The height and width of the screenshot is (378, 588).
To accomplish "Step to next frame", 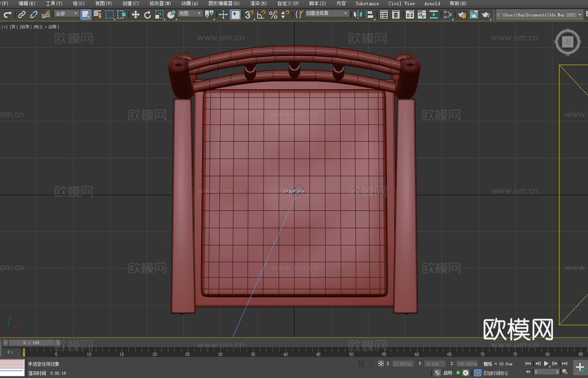I will point(555,364).
